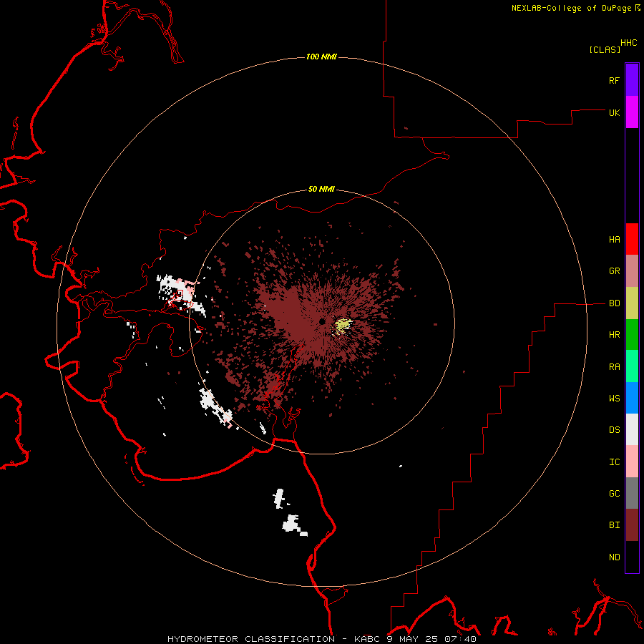This screenshot has width=644, height=644.
Task: Click the RA legend label
Action: point(614,367)
